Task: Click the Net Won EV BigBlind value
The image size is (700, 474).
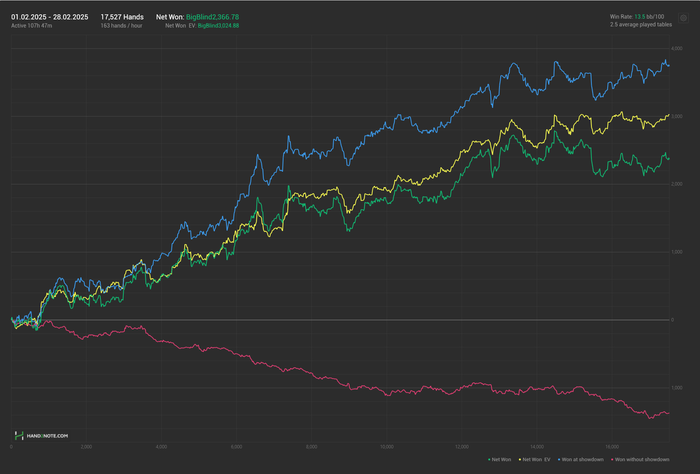Action: point(218,26)
